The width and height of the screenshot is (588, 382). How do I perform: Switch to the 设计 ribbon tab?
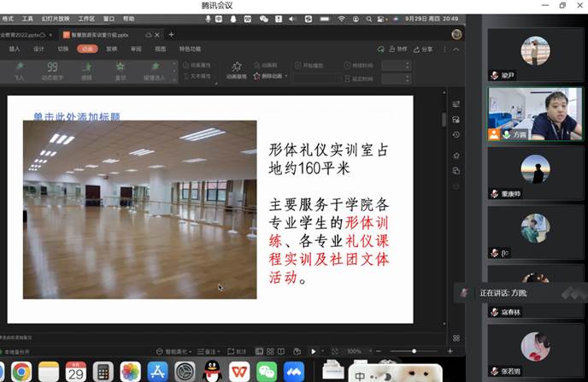(38, 49)
